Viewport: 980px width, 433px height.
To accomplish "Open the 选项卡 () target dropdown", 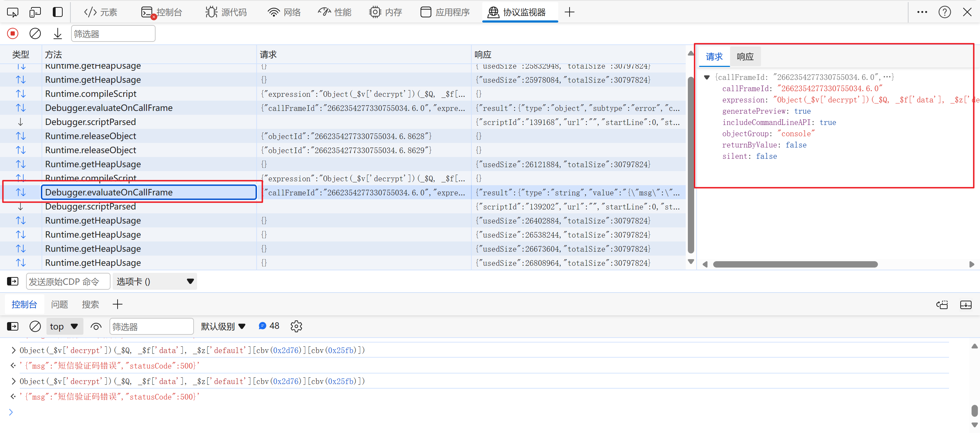I will pos(155,281).
